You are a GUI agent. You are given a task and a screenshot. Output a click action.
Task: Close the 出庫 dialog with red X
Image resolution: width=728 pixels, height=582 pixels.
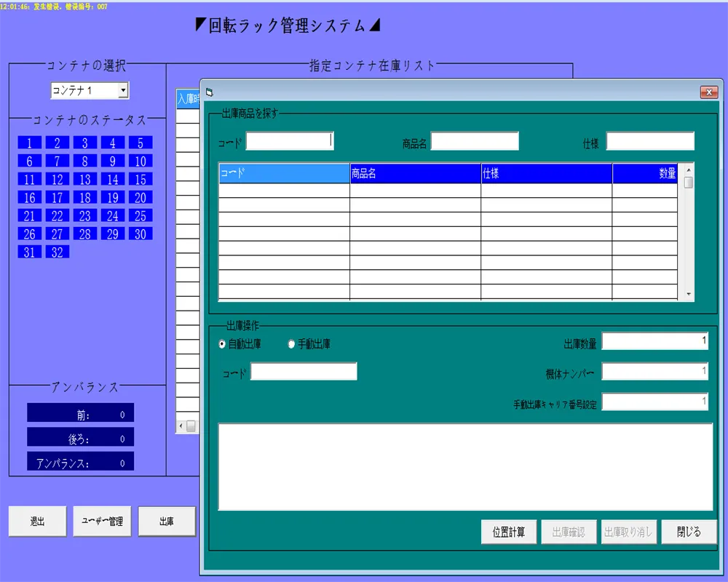click(708, 92)
